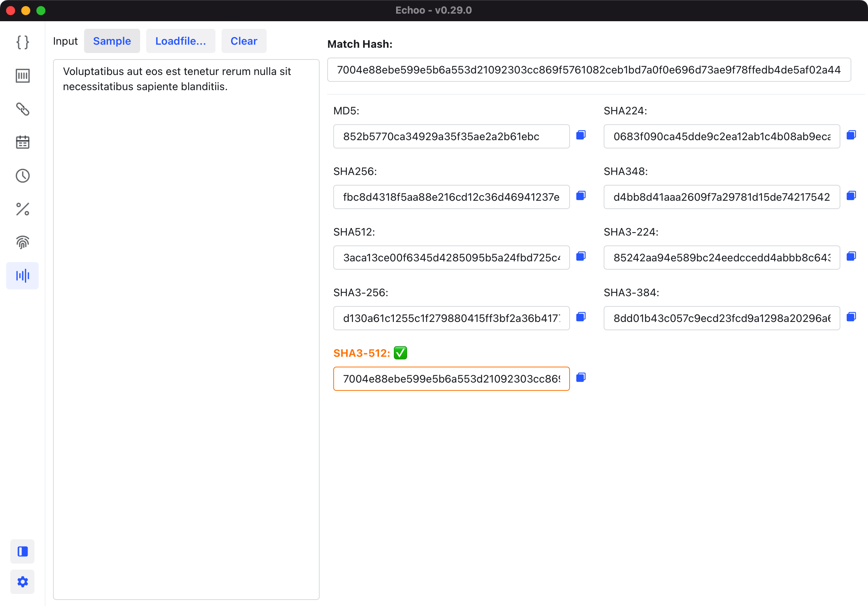Click the Loadfile... button
This screenshot has width=868, height=606.
181,41
